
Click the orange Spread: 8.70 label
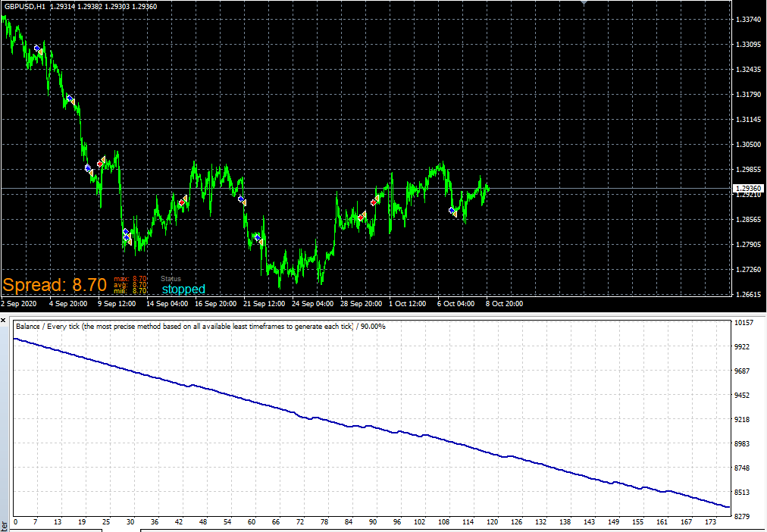click(55, 285)
